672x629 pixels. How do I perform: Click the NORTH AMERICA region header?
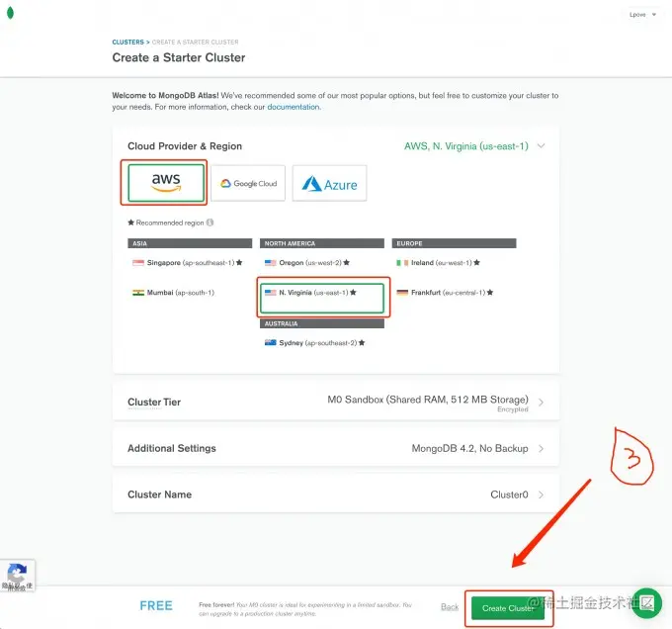coord(322,243)
